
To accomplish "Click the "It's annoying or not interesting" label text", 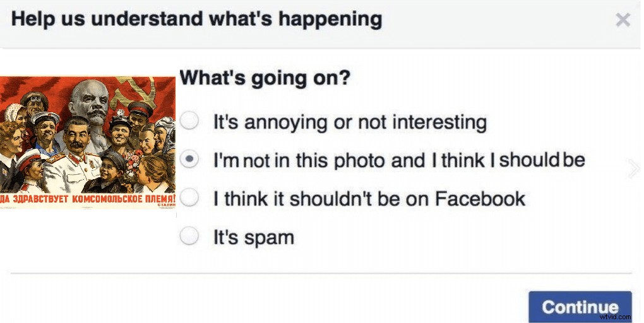I will [350, 122].
